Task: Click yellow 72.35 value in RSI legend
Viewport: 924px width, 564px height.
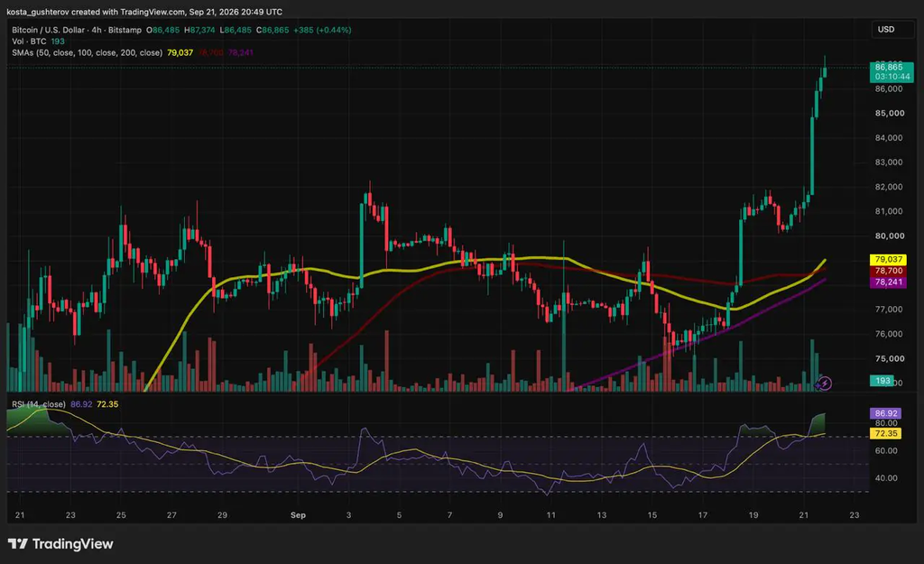Action: pyautogui.click(x=107, y=404)
